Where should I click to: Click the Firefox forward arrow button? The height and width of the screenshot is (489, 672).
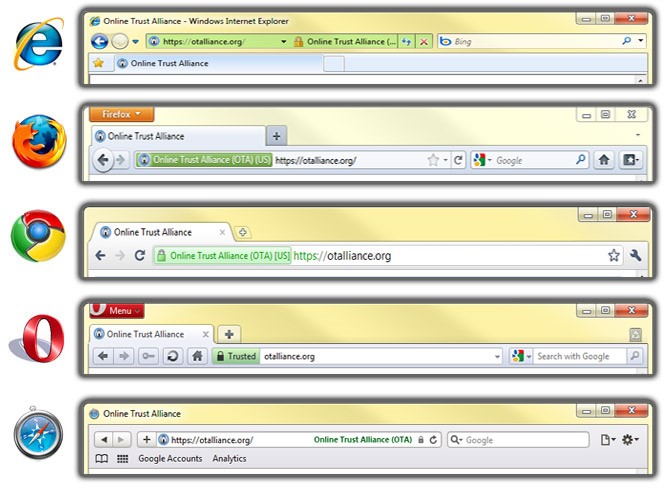point(121,160)
